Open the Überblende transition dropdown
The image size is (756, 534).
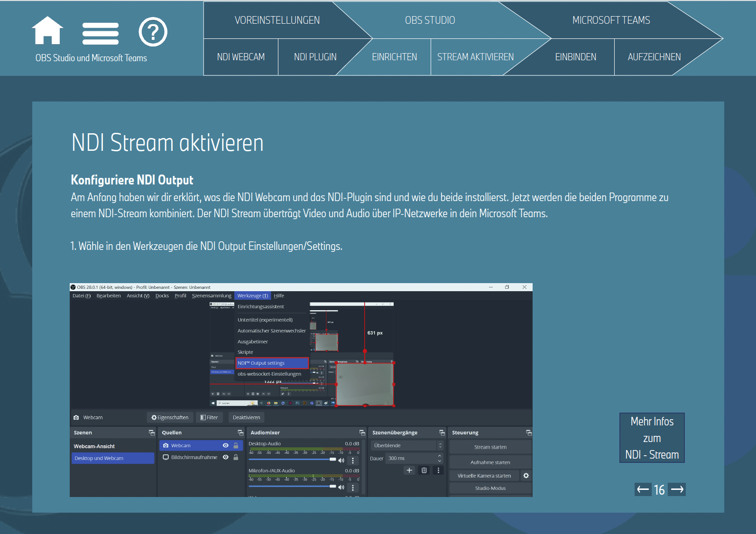(x=406, y=445)
